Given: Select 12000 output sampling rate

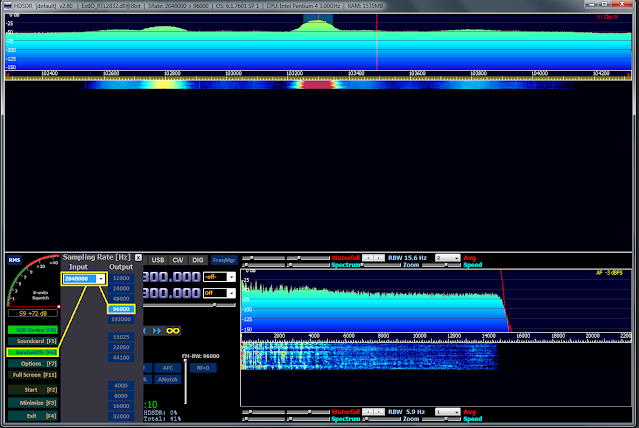Looking at the screenshot, I should click(x=121, y=278).
